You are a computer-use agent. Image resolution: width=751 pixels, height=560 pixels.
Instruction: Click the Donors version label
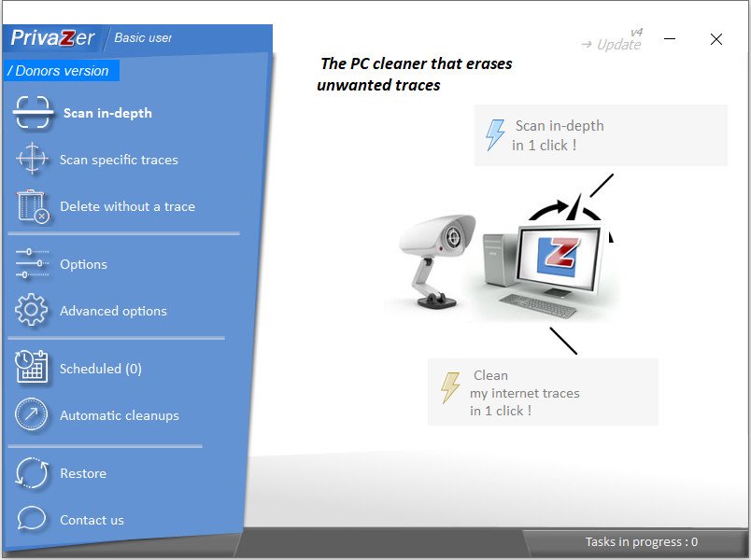61,71
